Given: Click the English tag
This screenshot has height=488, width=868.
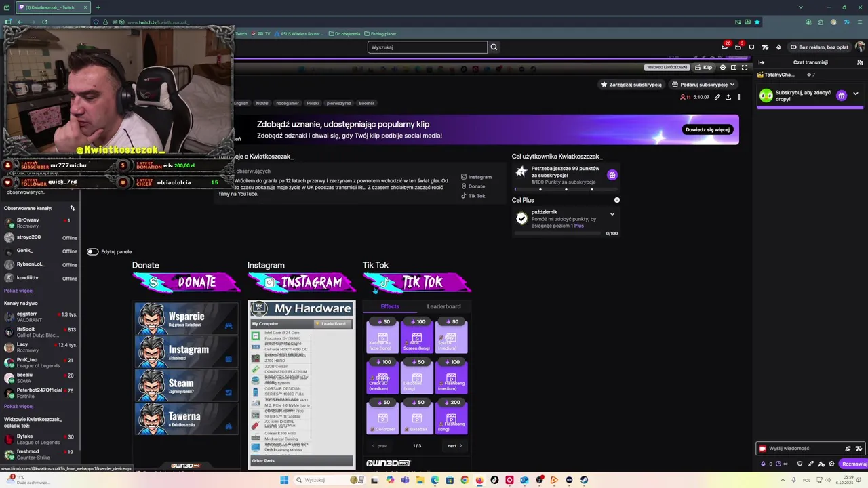Looking at the screenshot, I should pyautogui.click(x=241, y=103).
